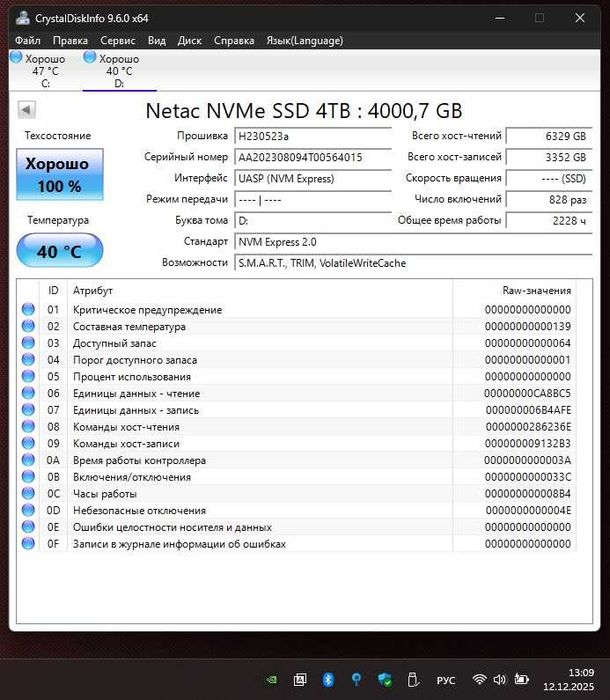Click the serial number field AA202308094T00564015
The height and width of the screenshot is (700, 610).
pos(313,157)
